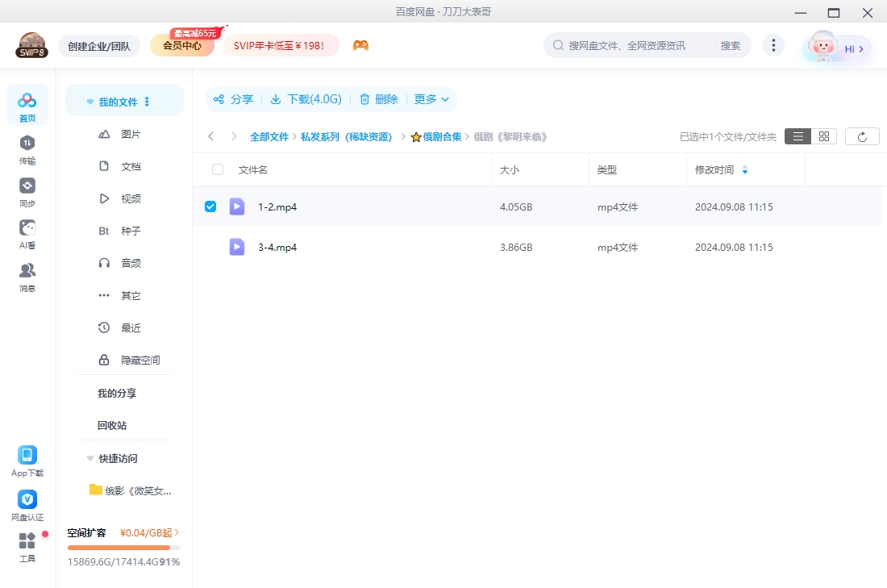Click the storage usage progress bar
This screenshot has height=588, width=887.
[123, 546]
